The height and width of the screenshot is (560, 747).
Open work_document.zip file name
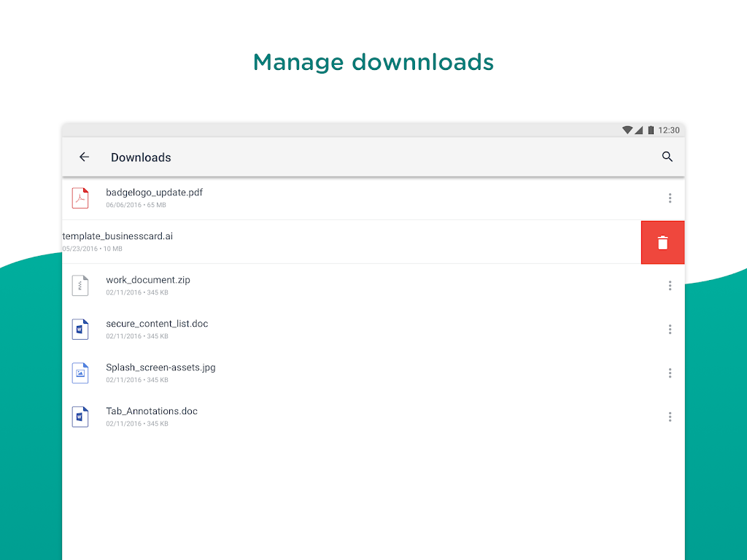click(x=148, y=280)
